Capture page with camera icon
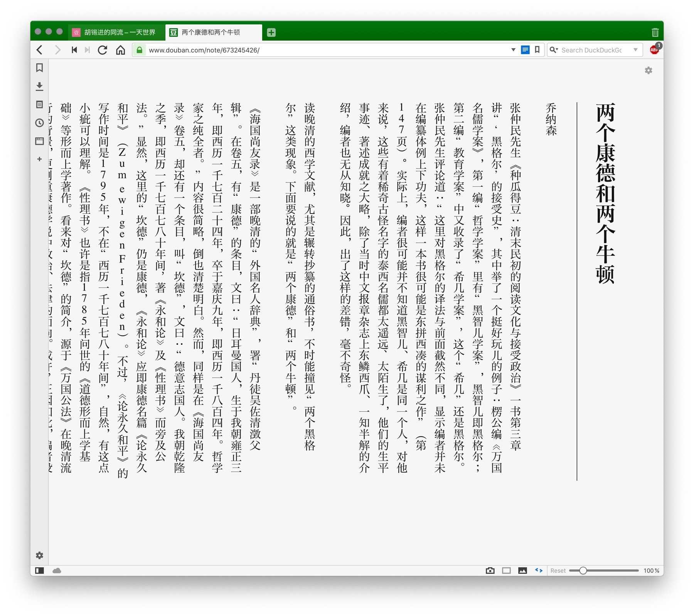Screen dimensions: 694x616 [x=490, y=570]
